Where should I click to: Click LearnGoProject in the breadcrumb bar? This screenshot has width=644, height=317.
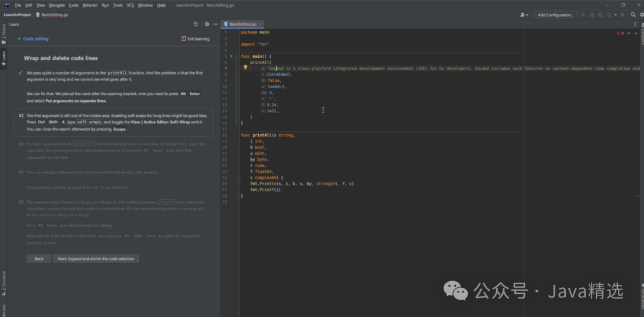(x=17, y=15)
